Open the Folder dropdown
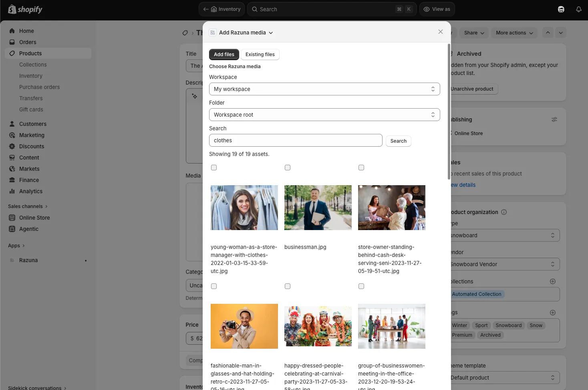Image resolution: width=588 pixels, height=390 pixels. tap(324, 115)
